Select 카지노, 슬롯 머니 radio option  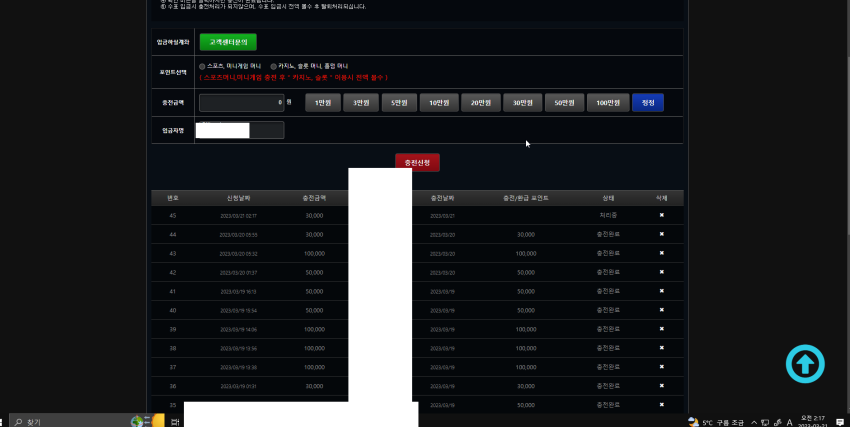[x=274, y=66]
